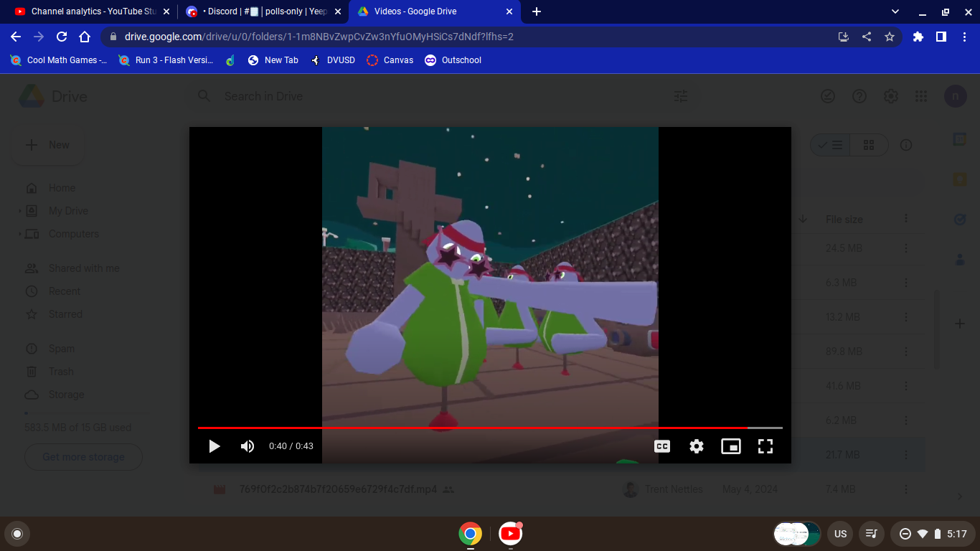Switch the video to miniplayer mode
The image size is (980, 551).
(731, 446)
